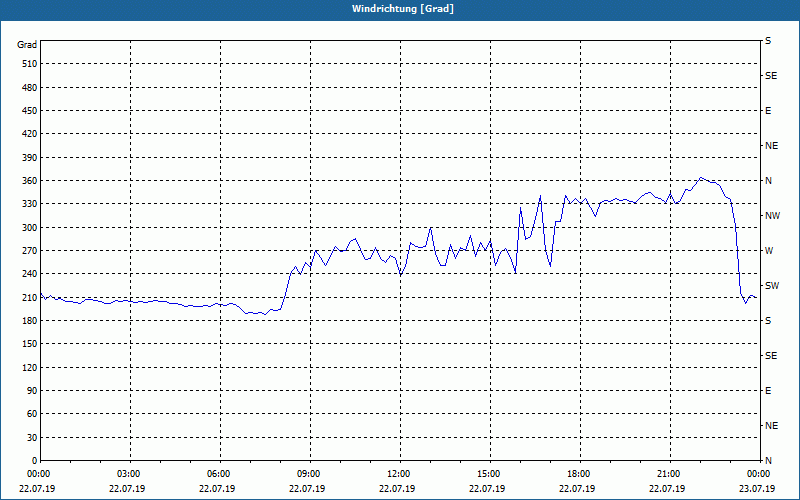Viewport: 800px width, 500px height.
Task: Click the 00:00 label above the first 22.07.19
Action: tap(37, 474)
